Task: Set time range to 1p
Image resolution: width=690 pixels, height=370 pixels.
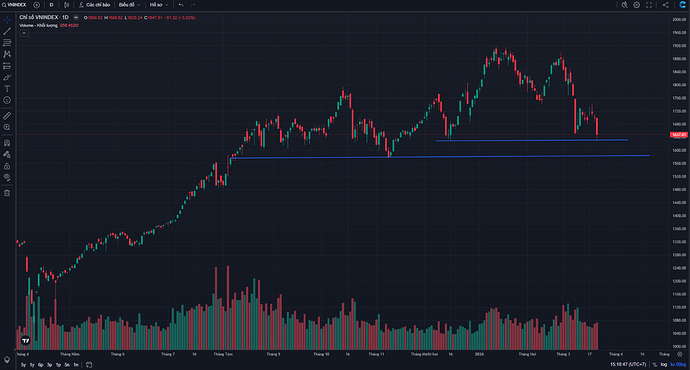Action: tap(58, 365)
